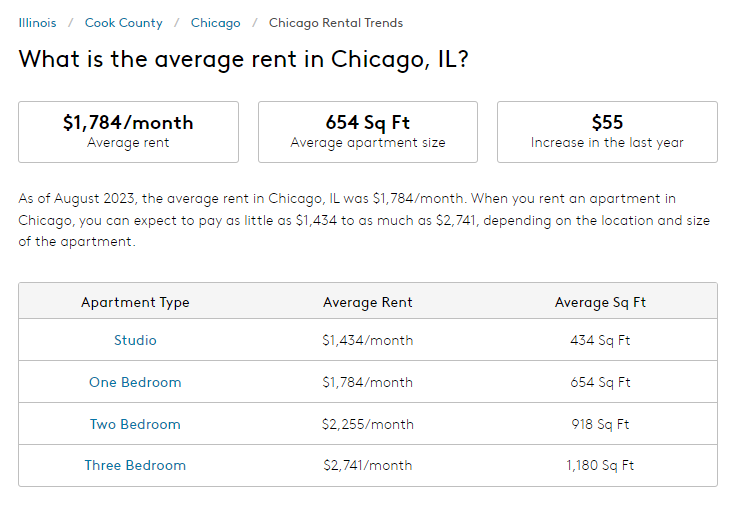Go to the Cook County breadcrumb

coord(123,23)
